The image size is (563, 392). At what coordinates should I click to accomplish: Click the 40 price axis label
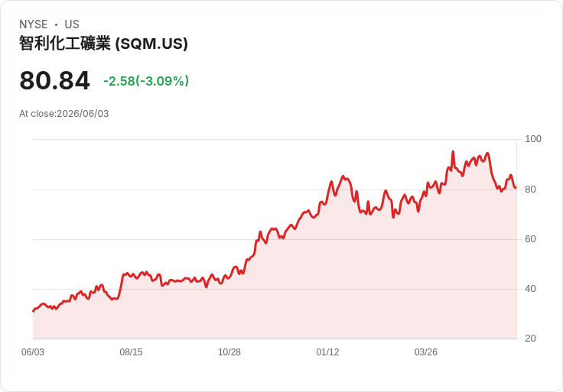[530, 288]
